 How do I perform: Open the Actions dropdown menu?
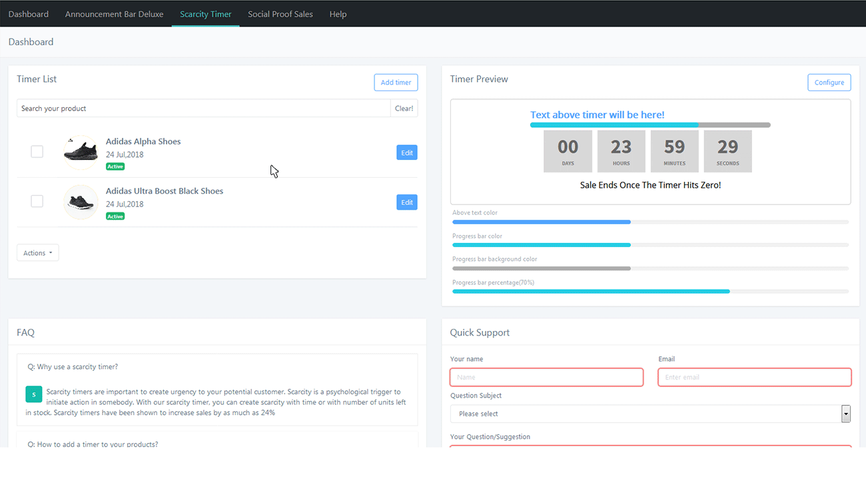tap(38, 253)
